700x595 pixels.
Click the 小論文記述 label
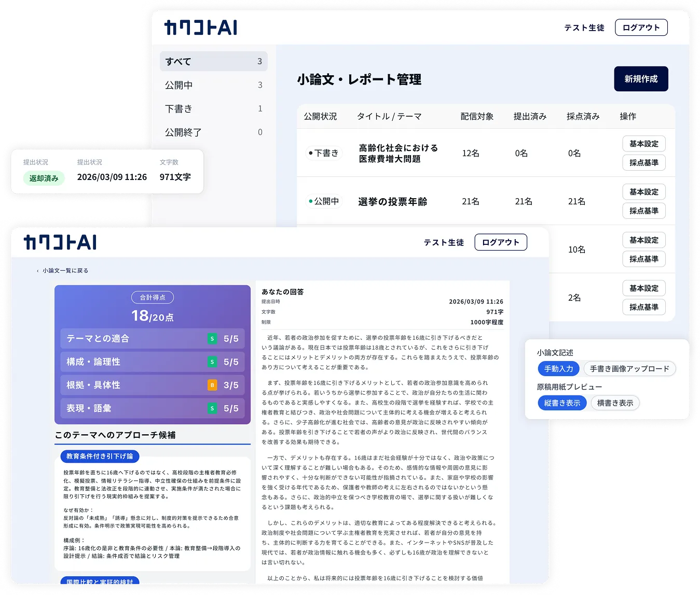click(x=555, y=352)
